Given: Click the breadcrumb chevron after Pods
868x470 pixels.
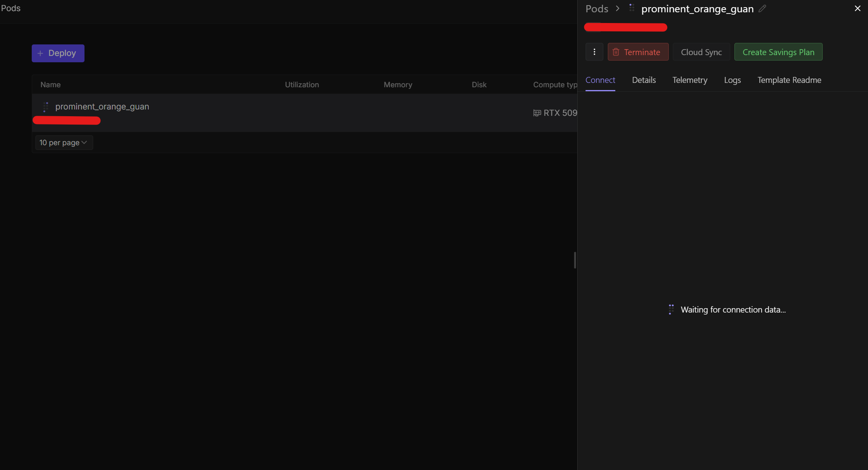Looking at the screenshot, I should pos(617,8).
